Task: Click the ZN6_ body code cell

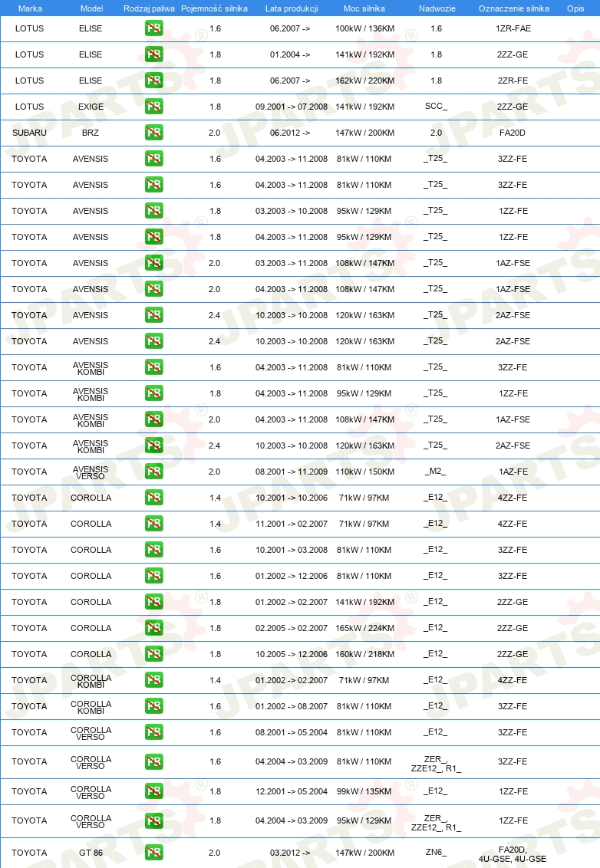Action: [x=436, y=853]
